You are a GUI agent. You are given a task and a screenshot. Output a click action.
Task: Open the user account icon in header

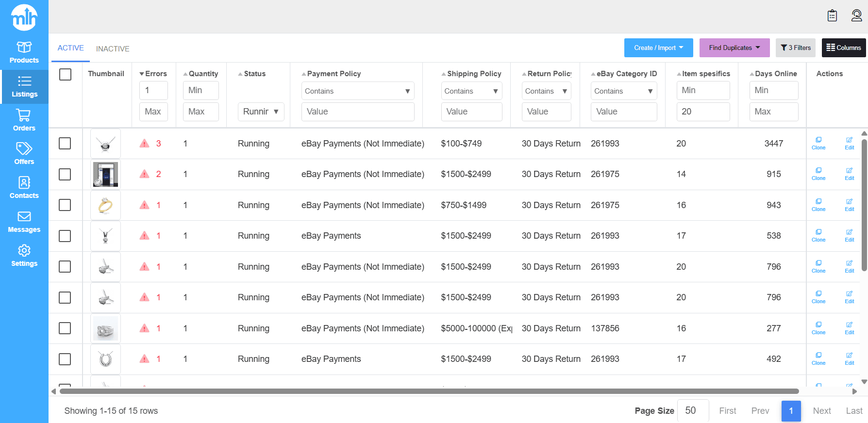click(857, 16)
